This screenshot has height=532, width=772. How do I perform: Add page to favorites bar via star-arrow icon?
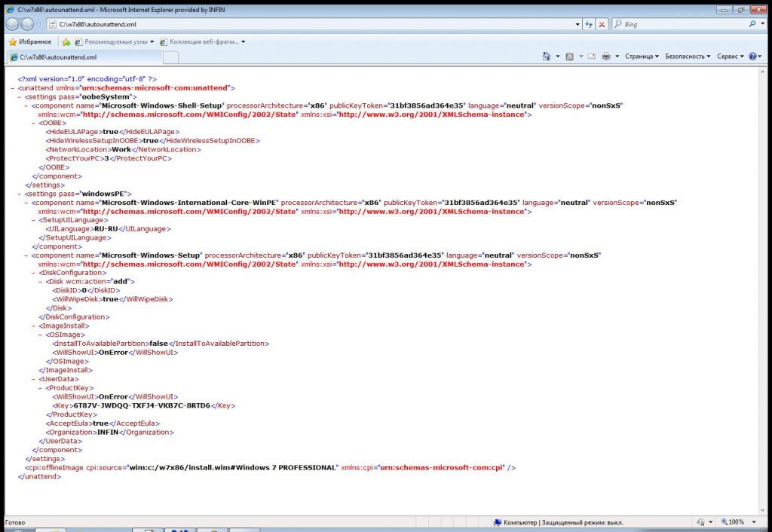[66, 42]
